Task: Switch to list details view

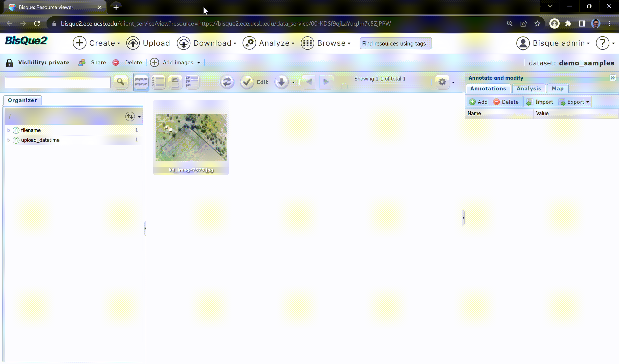Action: (158, 82)
